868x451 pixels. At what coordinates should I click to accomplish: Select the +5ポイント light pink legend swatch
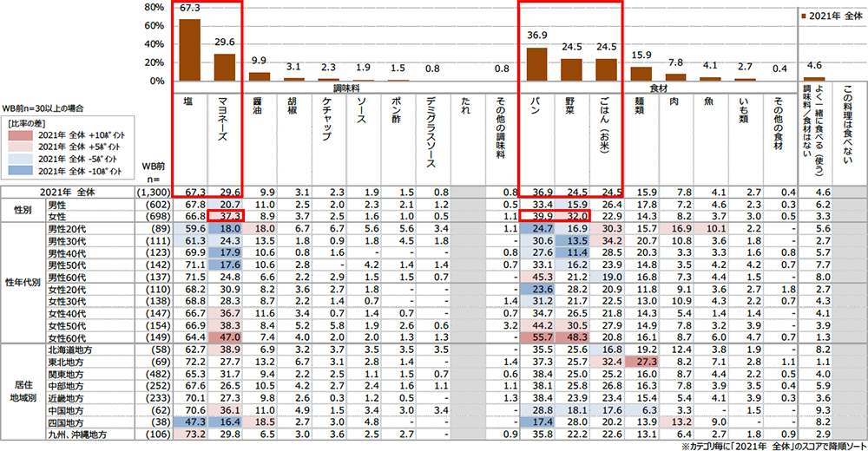[x=29, y=148]
